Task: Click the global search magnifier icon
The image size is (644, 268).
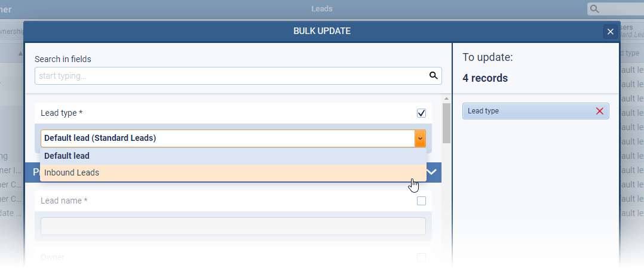Action: click(x=594, y=9)
